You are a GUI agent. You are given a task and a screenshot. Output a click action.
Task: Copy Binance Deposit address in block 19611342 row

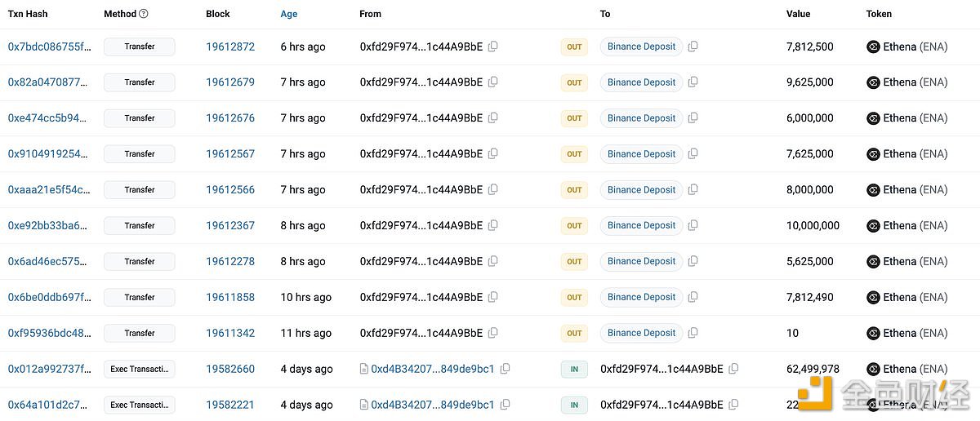[x=693, y=333]
